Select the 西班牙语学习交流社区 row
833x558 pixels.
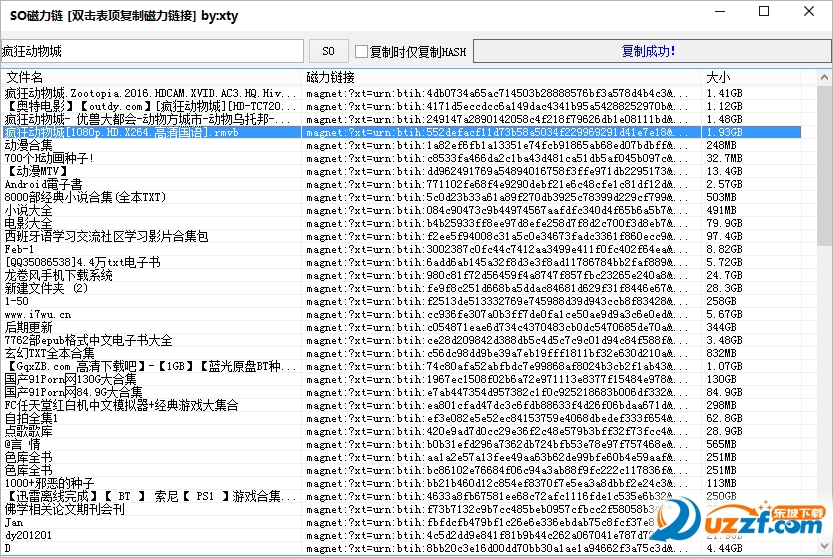click(x=401, y=236)
